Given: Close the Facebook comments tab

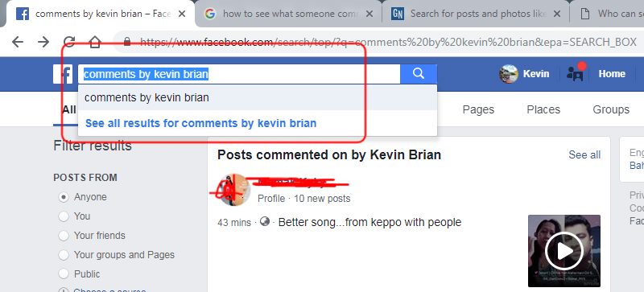Looking at the screenshot, I should (182, 14).
